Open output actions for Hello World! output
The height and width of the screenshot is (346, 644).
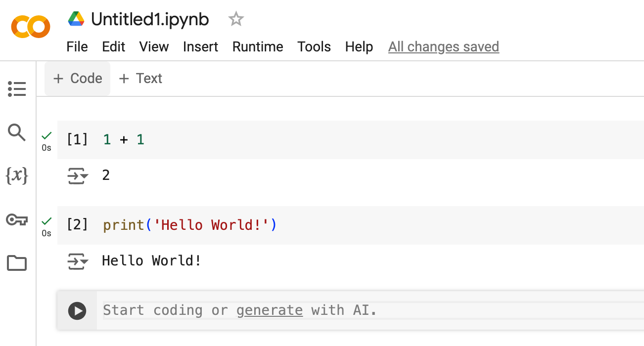coord(78,261)
